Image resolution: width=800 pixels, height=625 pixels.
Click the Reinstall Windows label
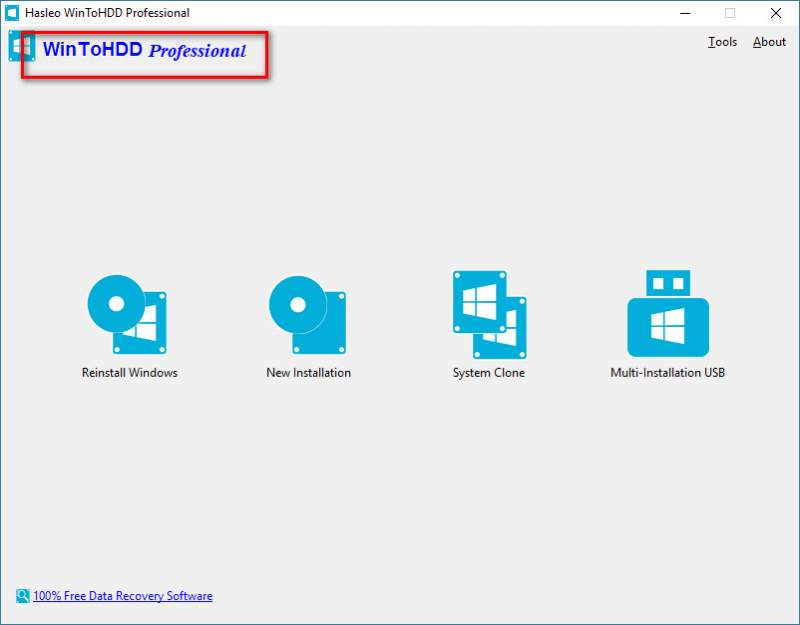130,372
